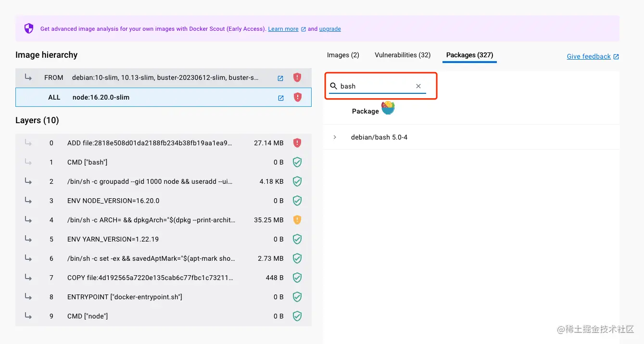
Task: Open the Give feedback link
Action: coord(589,57)
